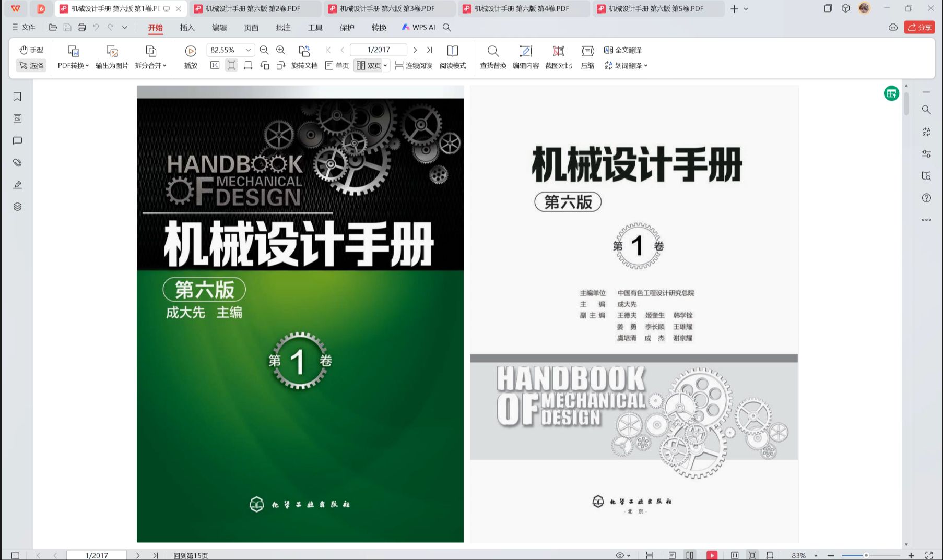The width and height of the screenshot is (943, 560).
Task: Click the zoom slider handle in status bar
Action: [866, 555]
